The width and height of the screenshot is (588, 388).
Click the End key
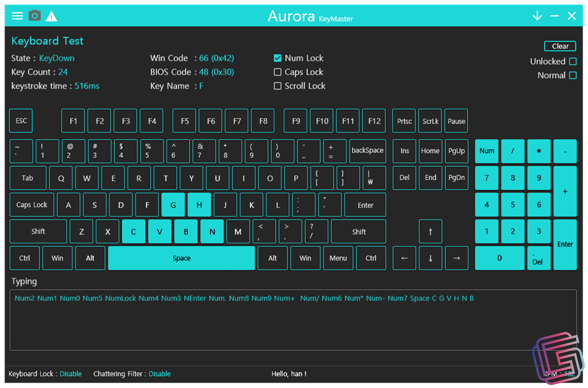pos(430,178)
